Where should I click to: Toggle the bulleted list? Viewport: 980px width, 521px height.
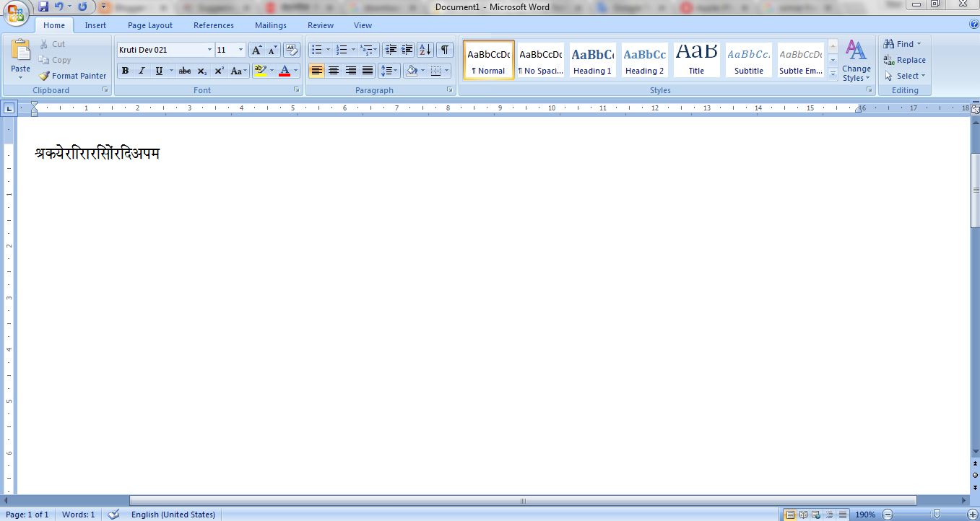point(316,50)
